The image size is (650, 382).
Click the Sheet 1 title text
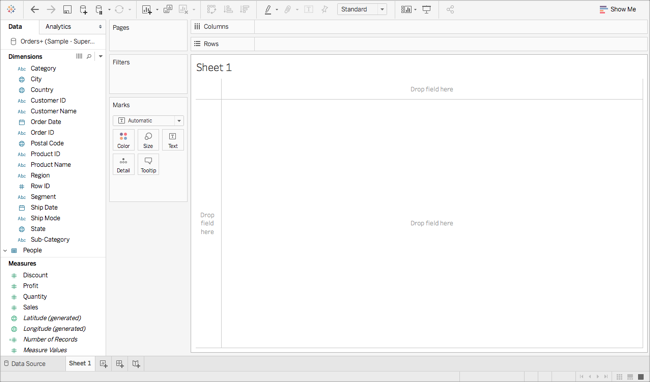[x=214, y=68]
